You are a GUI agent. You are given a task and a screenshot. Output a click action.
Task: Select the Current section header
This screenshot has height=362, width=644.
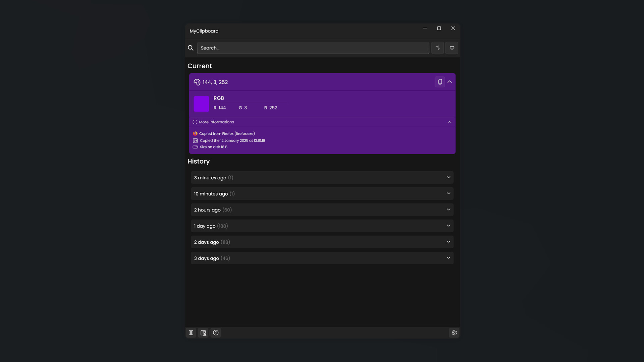point(200,66)
